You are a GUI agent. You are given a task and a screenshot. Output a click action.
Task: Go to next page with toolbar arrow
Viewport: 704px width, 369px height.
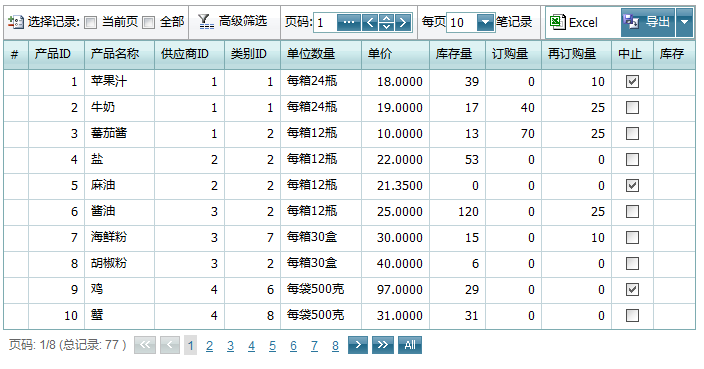(404, 22)
